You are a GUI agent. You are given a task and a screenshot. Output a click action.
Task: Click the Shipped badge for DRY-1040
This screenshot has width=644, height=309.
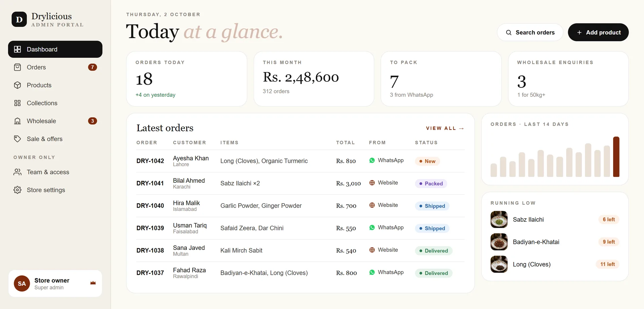[432, 206]
